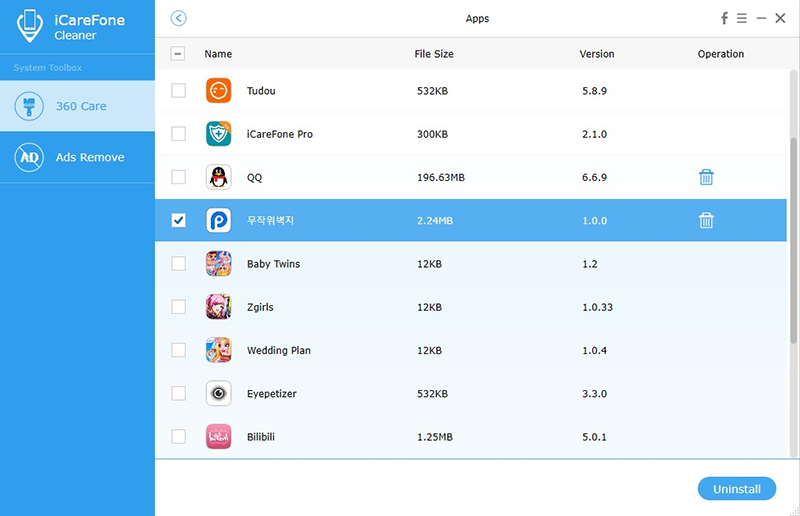This screenshot has height=516, width=800.
Task: Delete 무작위벽지 using its trash icon
Action: tap(706, 220)
